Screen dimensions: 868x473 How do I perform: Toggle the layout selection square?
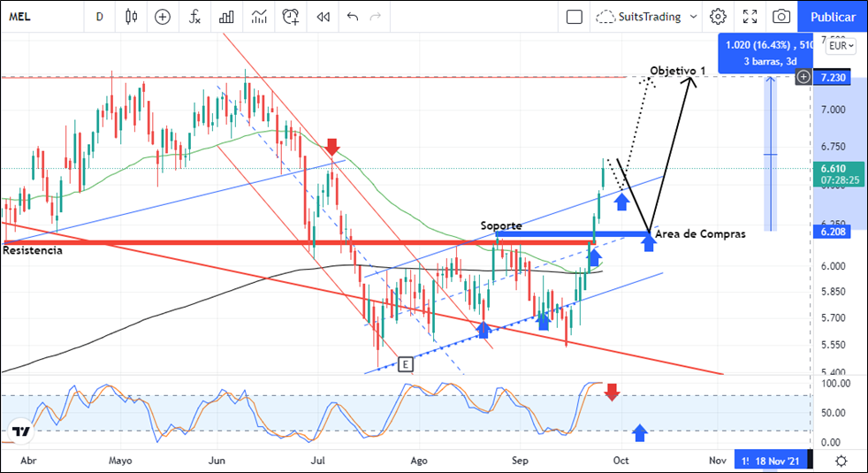tap(575, 16)
